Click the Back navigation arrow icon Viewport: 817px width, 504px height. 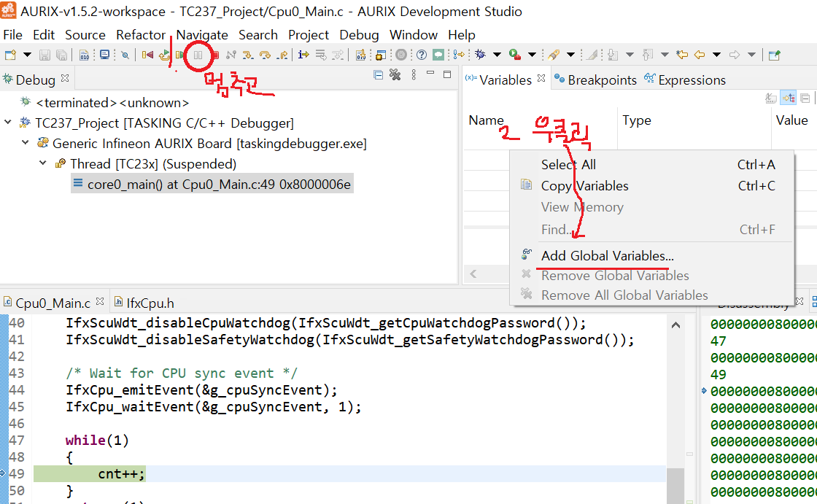pyautogui.click(x=700, y=55)
